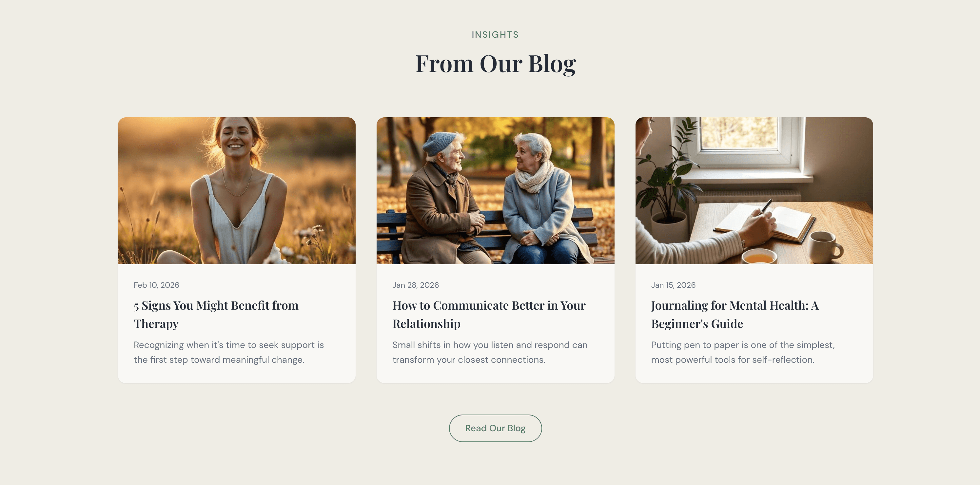This screenshot has width=980, height=485.
Task: Select the word 'Relationship' in second card title
Action: 426,324
